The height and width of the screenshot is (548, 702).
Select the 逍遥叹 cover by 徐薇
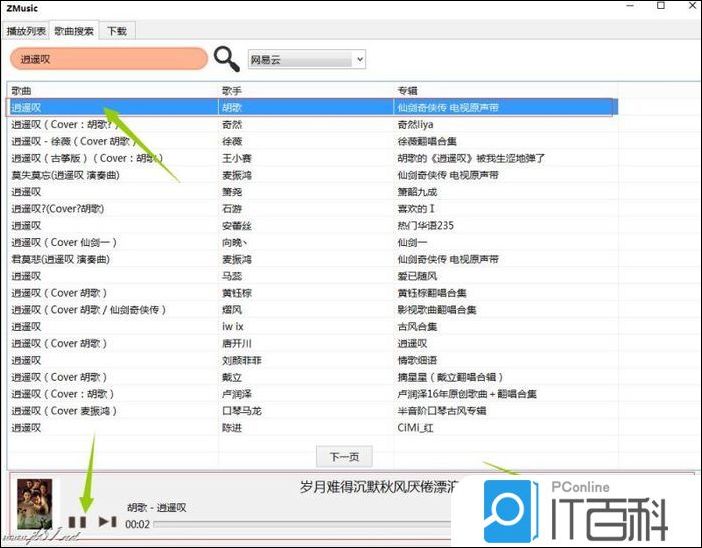coord(312,141)
